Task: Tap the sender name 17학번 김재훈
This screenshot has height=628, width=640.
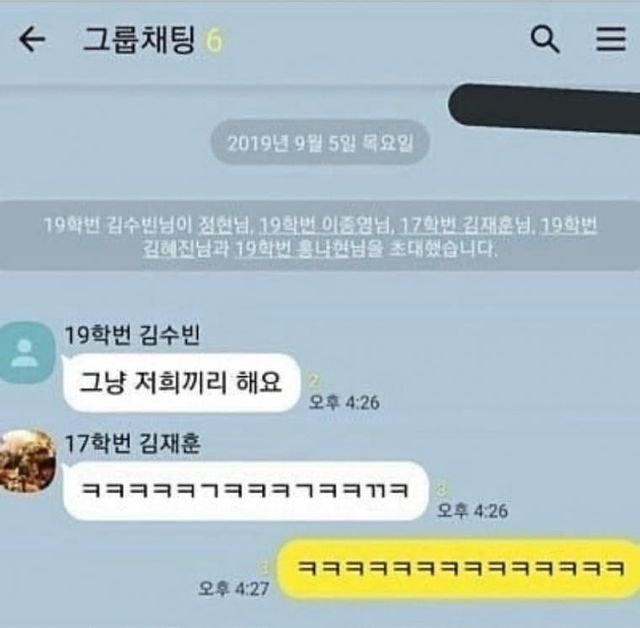Action: pyautogui.click(x=132, y=443)
